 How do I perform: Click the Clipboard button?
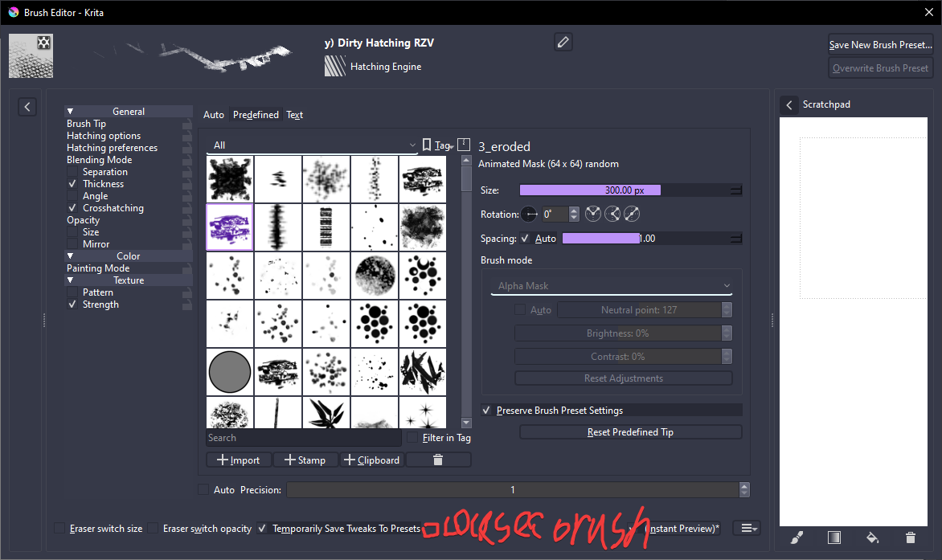372,460
